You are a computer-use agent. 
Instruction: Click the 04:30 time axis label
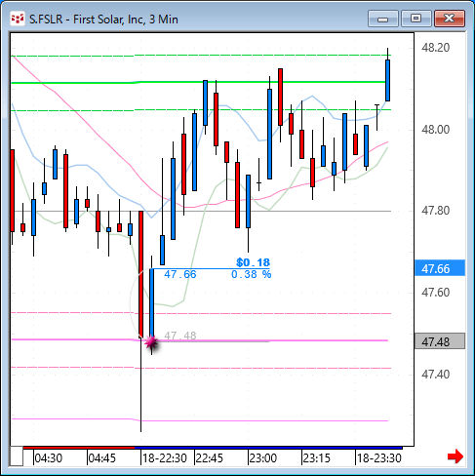[48, 458]
